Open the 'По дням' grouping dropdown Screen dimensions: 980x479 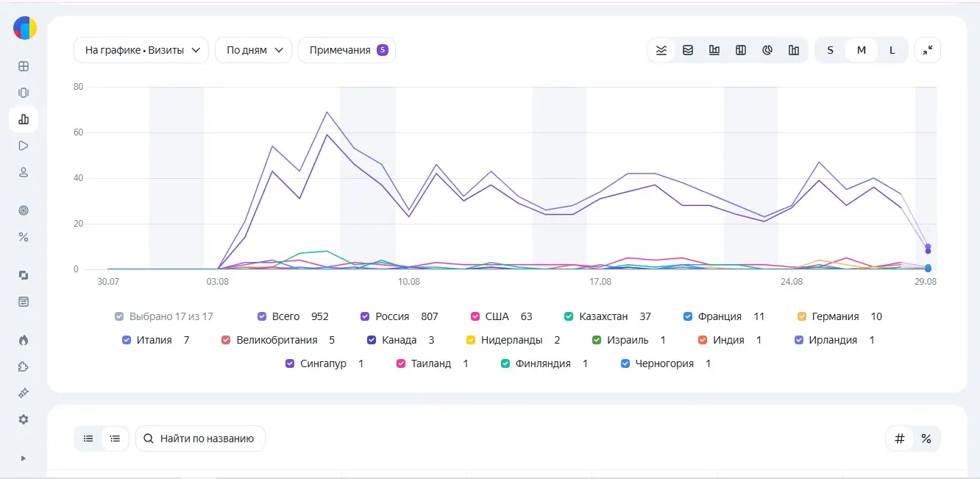tap(254, 50)
